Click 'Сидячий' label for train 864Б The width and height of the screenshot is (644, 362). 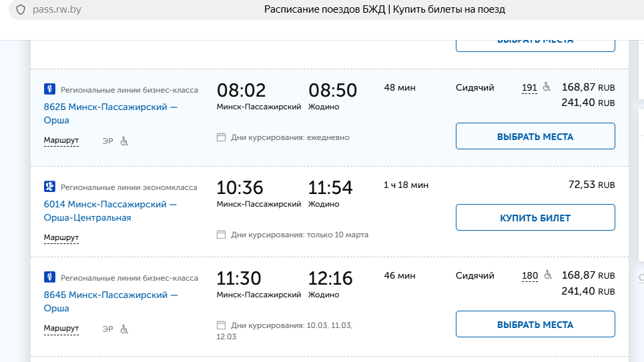474,275
